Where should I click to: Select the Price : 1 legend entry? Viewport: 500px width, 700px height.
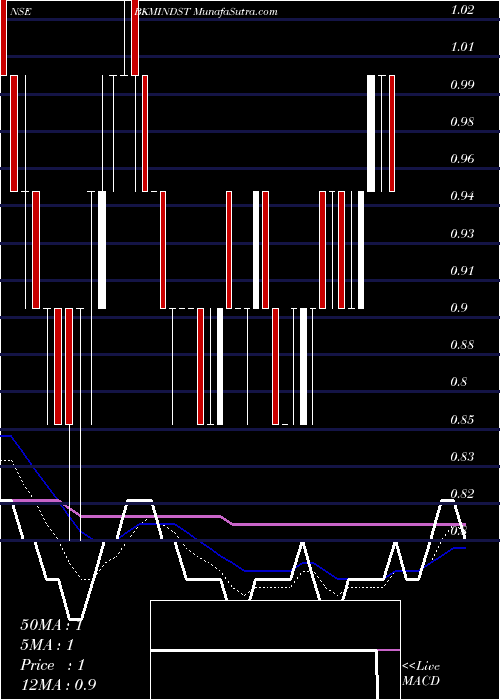(52, 665)
